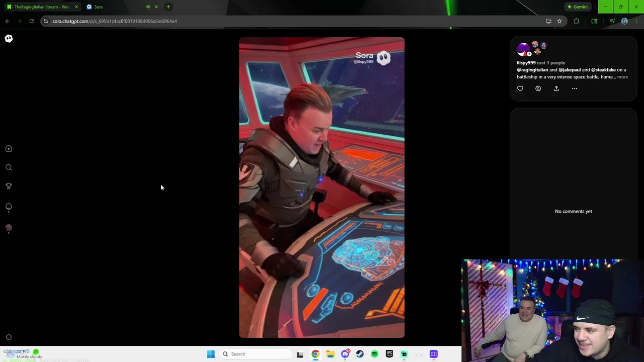Open the tab search icon in toolbar

[x=594, y=21]
